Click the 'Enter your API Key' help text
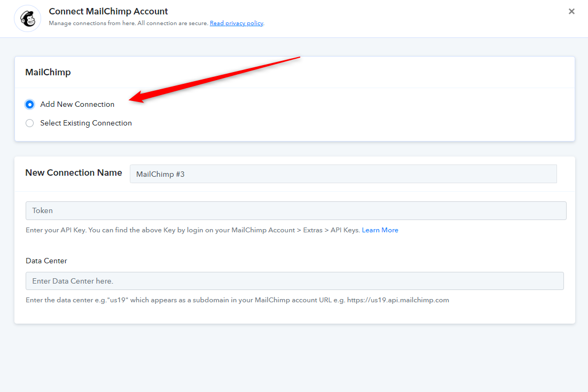 coord(193,230)
